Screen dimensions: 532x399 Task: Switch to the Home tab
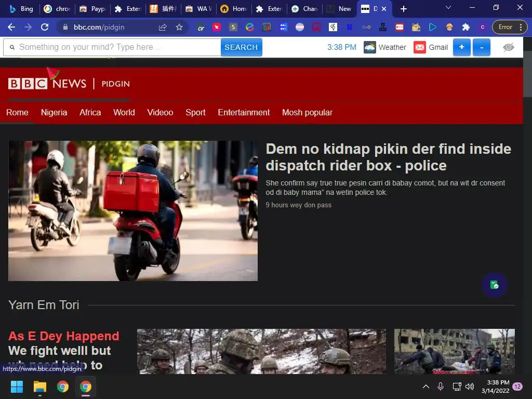[234, 9]
